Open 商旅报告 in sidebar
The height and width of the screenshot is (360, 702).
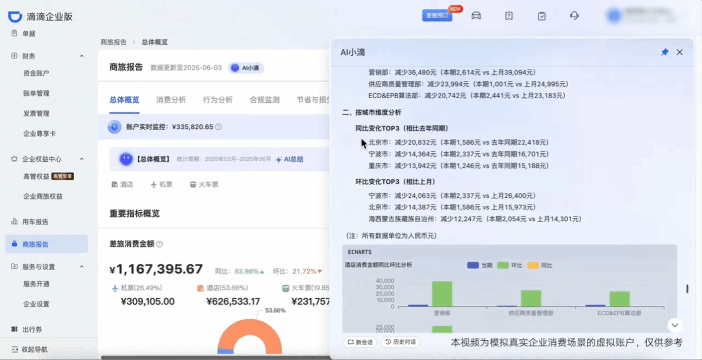47,244
